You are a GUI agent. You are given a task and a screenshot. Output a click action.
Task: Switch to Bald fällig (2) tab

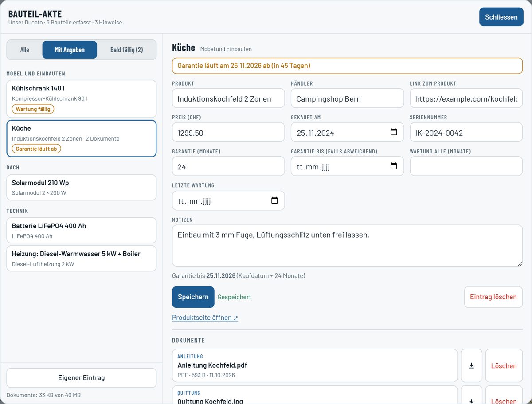(126, 50)
